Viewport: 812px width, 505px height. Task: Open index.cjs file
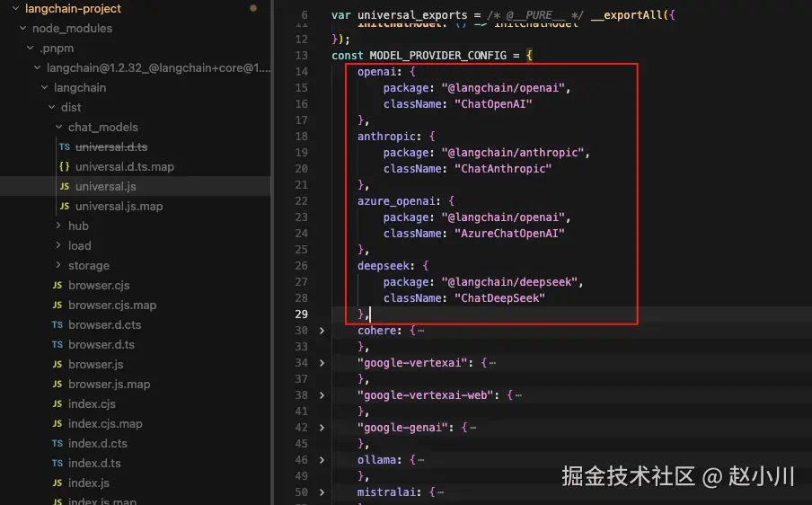point(93,403)
